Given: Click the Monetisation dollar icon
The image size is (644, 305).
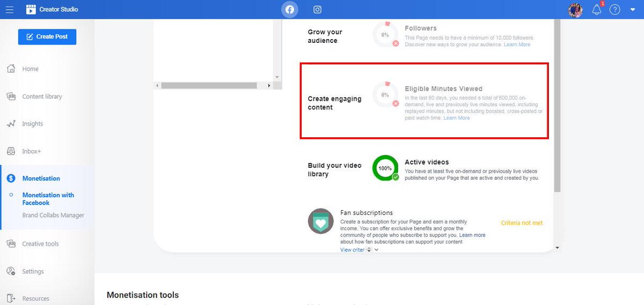Looking at the screenshot, I should 11,178.
